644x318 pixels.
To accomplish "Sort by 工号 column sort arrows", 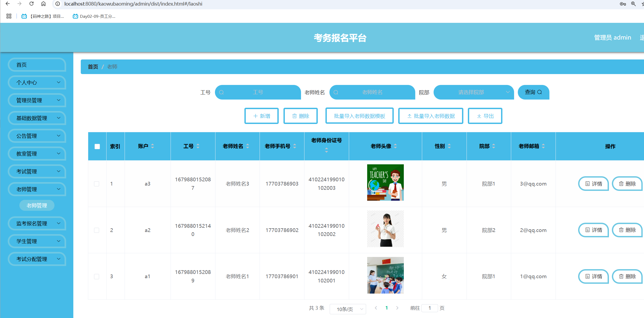I will pos(198,146).
